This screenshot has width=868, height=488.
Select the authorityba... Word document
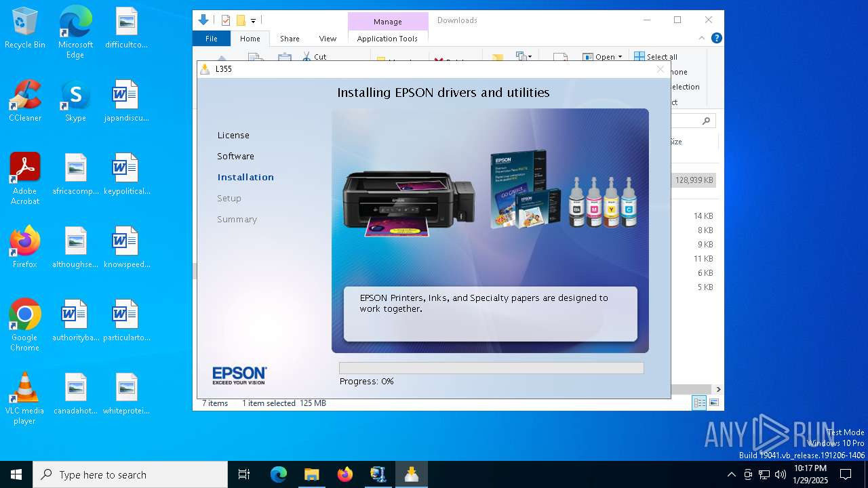click(x=75, y=321)
